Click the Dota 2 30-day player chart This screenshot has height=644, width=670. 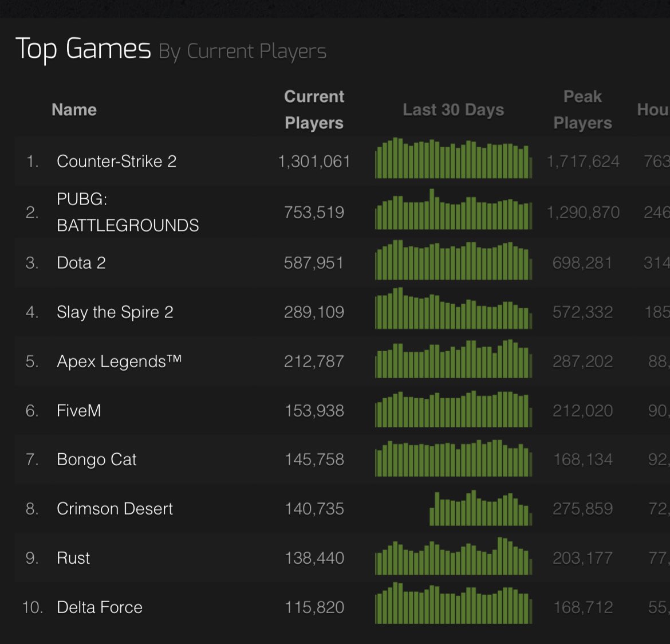454,260
